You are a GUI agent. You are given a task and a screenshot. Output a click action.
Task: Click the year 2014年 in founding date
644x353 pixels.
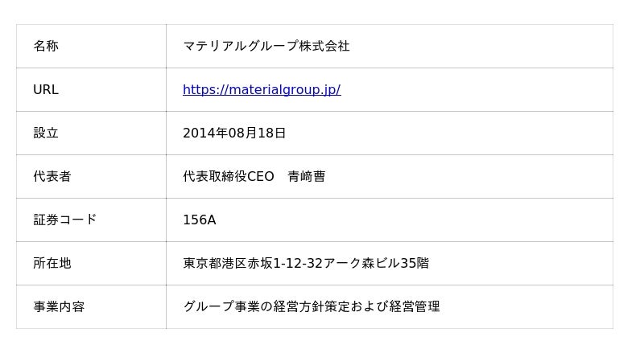coord(205,133)
